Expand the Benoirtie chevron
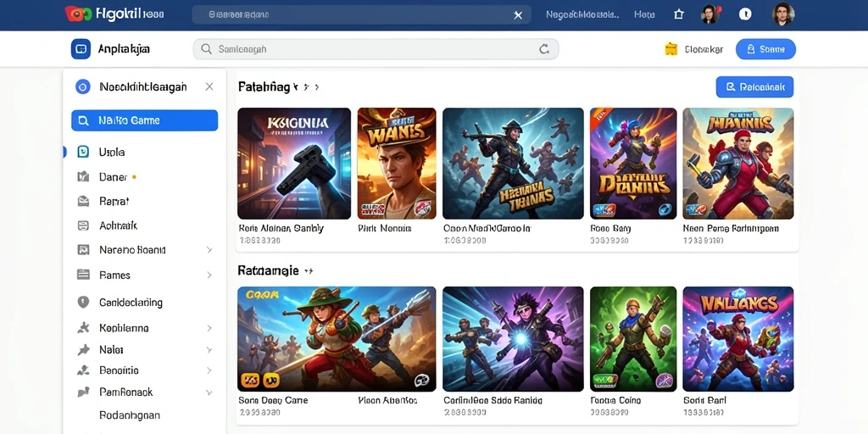The height and width of the screenshot is (434, 868). (x=209, y=370)
